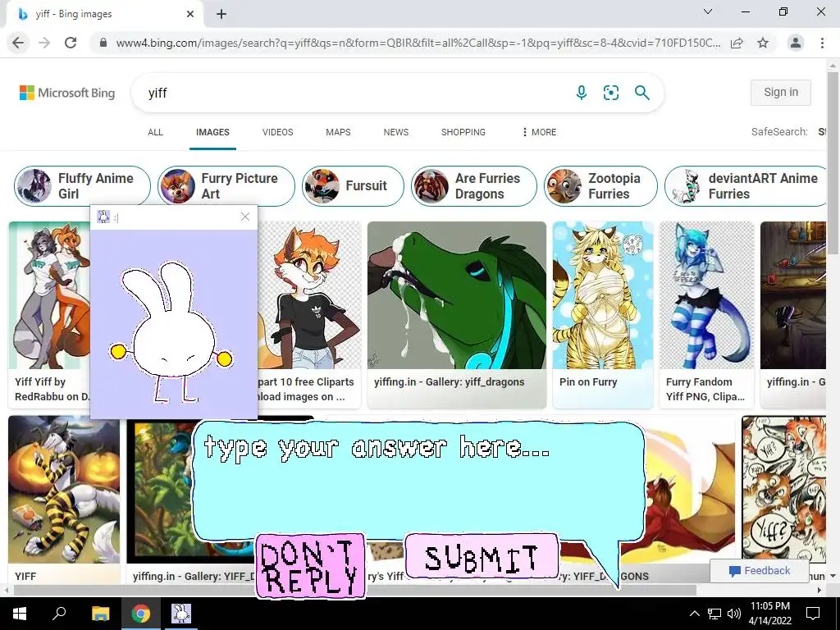Open the SHOPPING tab
Viewport: 840px width, 630px height.
pos(463,132)
